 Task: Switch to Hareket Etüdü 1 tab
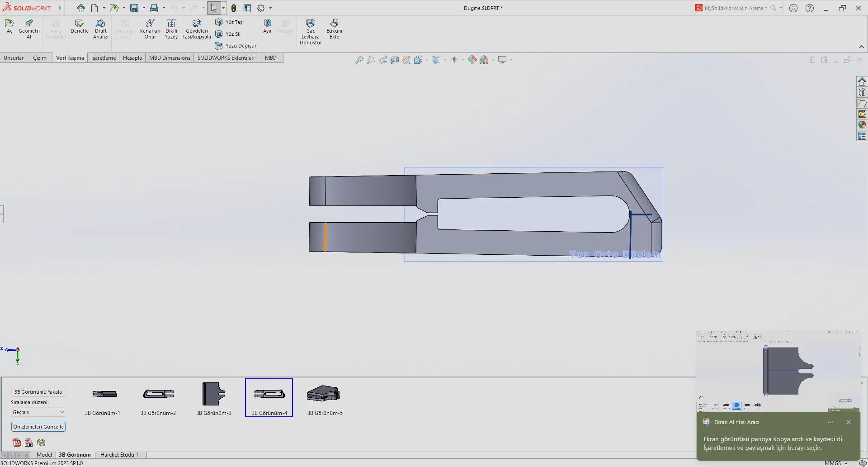(x=119, y=455)
